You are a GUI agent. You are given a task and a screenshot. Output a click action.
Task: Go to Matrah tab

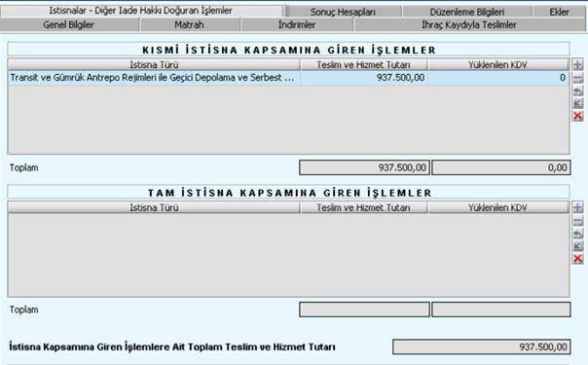click(x=190, y=24)
